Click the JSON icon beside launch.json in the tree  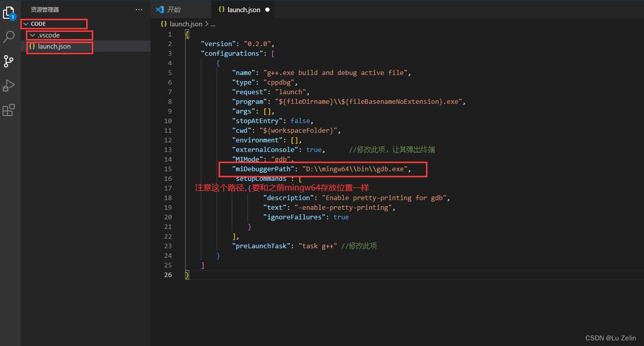click(x=32, y=46)
